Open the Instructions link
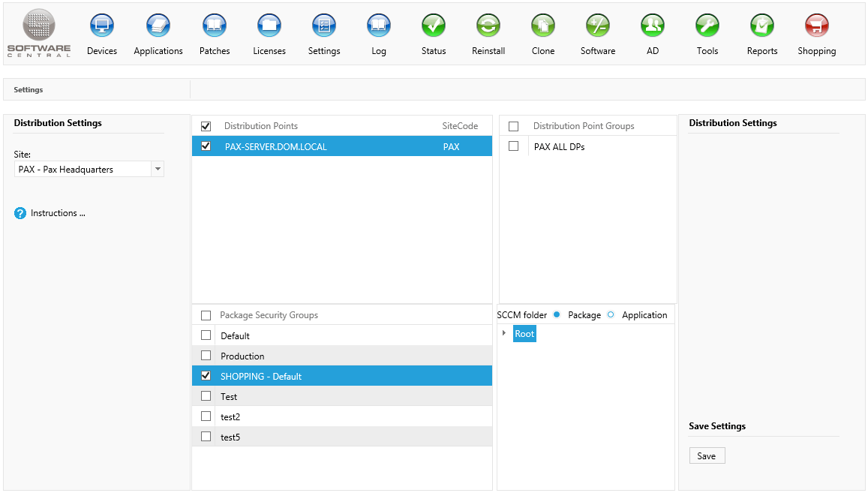 pyautogui.click(x=56, y=212)
